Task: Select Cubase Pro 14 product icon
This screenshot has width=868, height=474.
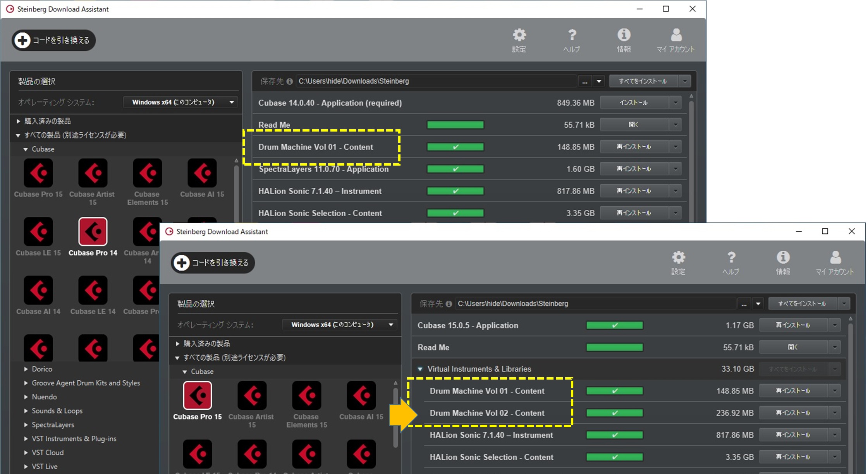Action: 93,232
